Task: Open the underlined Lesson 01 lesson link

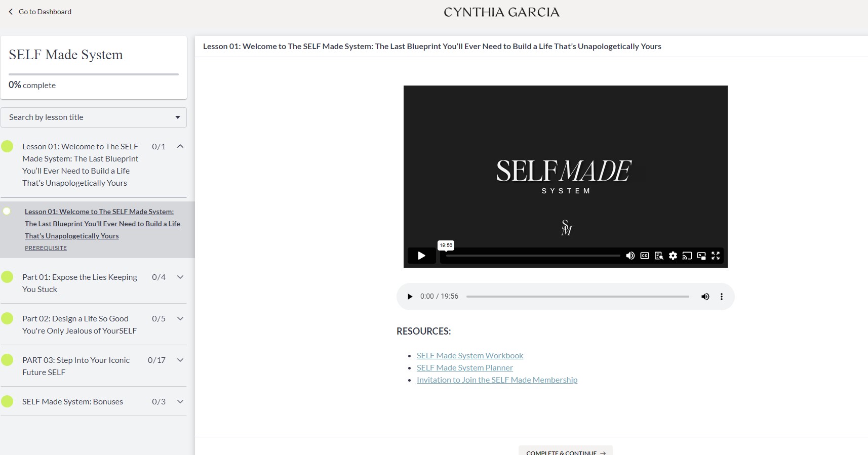Action: (x=102, y=224)
